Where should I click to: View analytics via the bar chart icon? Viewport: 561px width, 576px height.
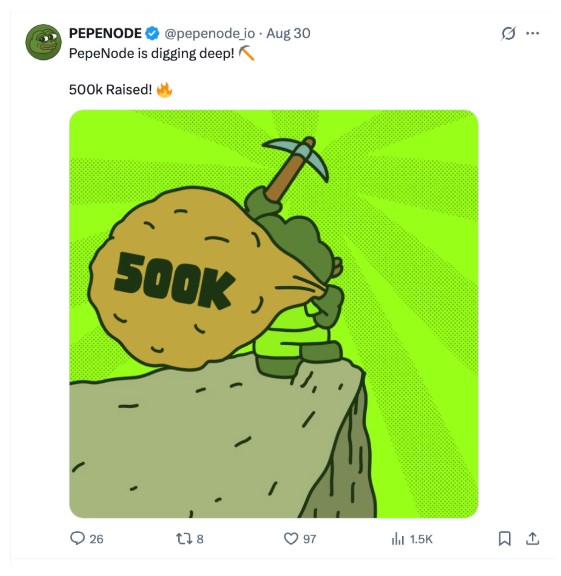click(398, 539)
